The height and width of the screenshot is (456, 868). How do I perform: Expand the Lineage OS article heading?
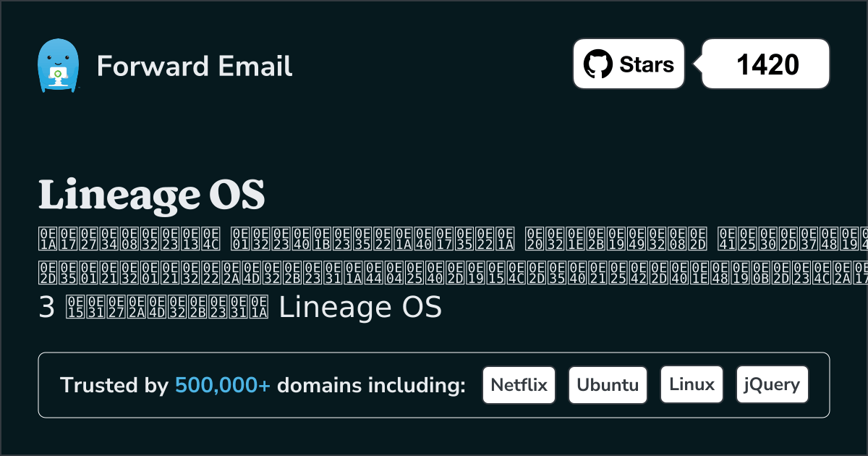pyautogui.click(x=151, y=194)
